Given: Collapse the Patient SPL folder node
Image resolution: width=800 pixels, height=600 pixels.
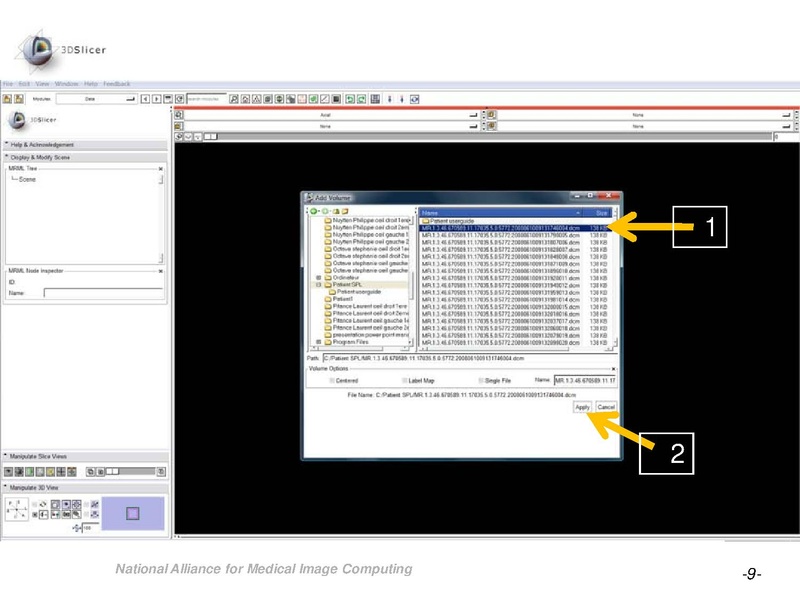Looking at the screenshot, I should coord(318,285).
